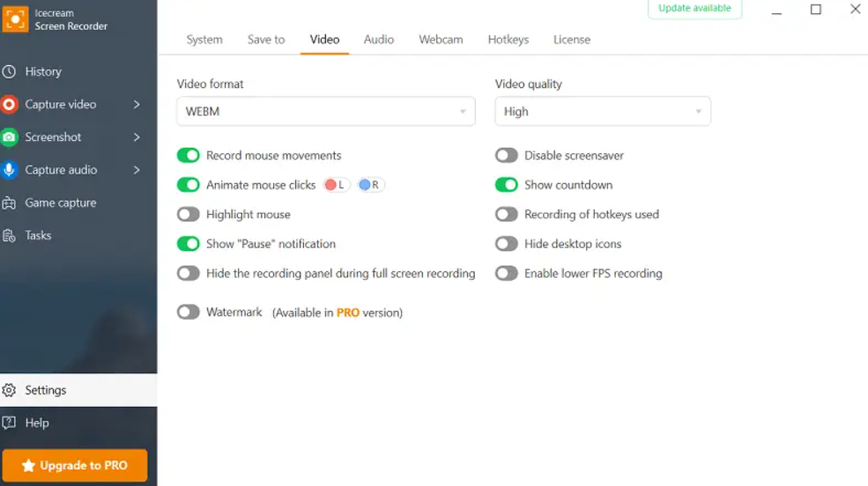Image resolution: width=868 pixels, height=486 pixels.
Task: Click the History clock icon
Action: (10, 71)
